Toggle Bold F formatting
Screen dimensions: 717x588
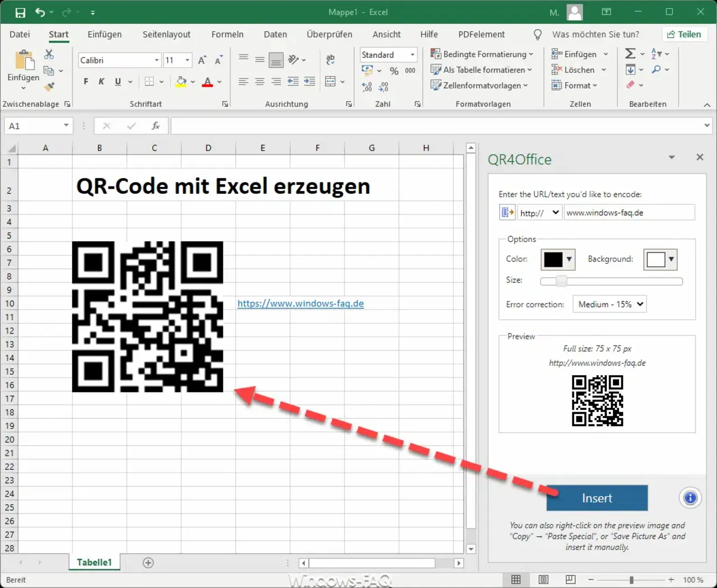pos(86,82)
